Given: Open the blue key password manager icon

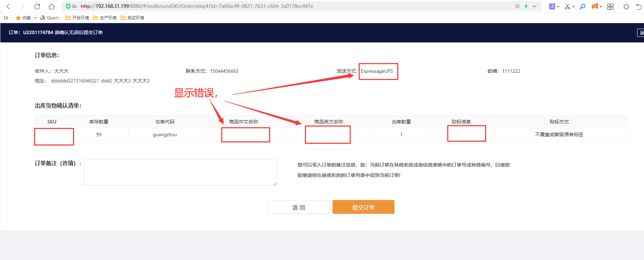Looking at the screenshot, I should (x=582, y=6).
